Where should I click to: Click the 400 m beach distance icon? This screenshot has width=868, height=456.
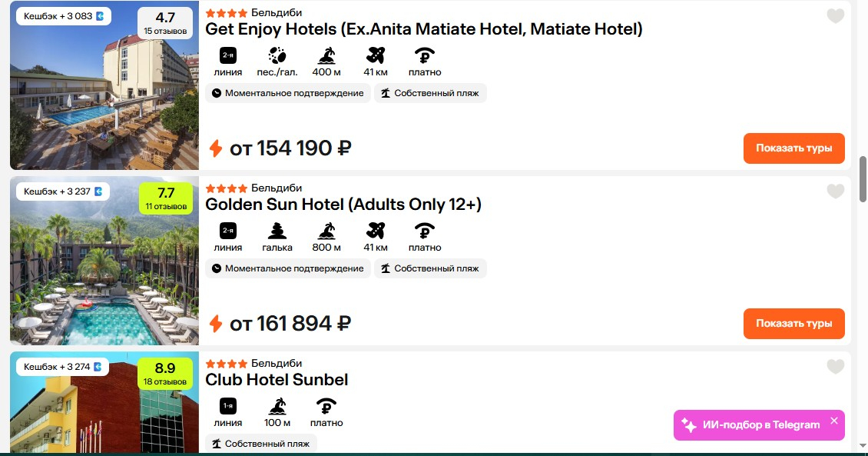[326, 55]
